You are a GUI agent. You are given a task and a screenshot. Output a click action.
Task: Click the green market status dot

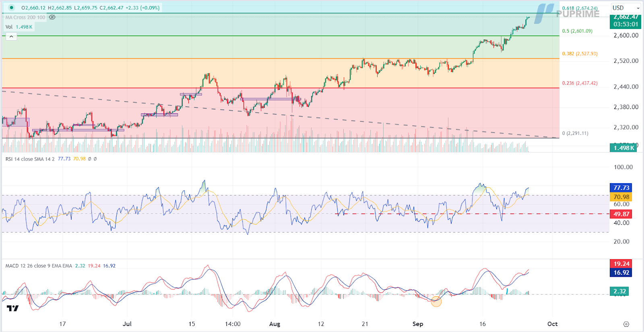point(11,7)
